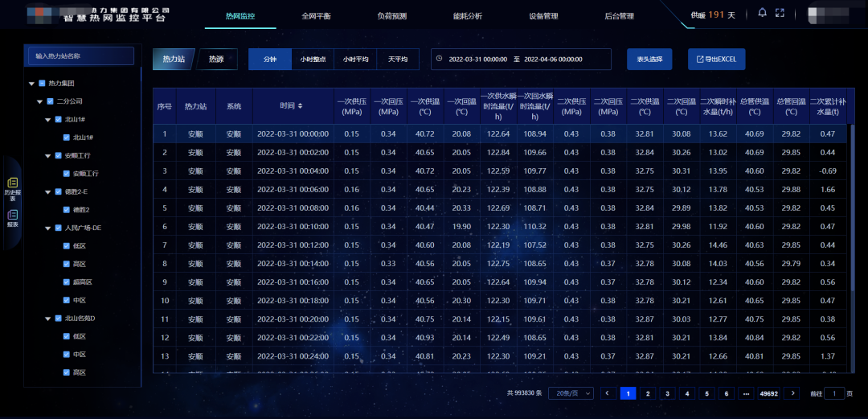Image resolution: width=868 pixels, height=419 pixels.
Task: Click the 供暖 191 天 indicator
Action: coord(713,15)
